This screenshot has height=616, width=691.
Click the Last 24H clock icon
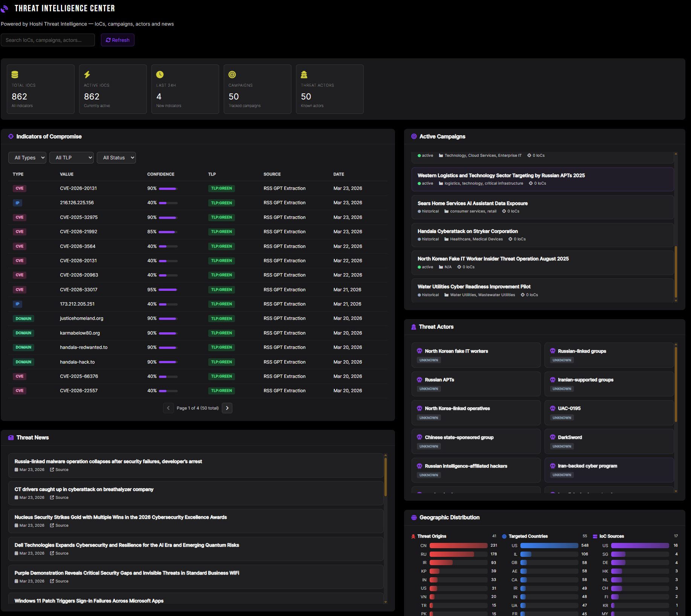160,75
